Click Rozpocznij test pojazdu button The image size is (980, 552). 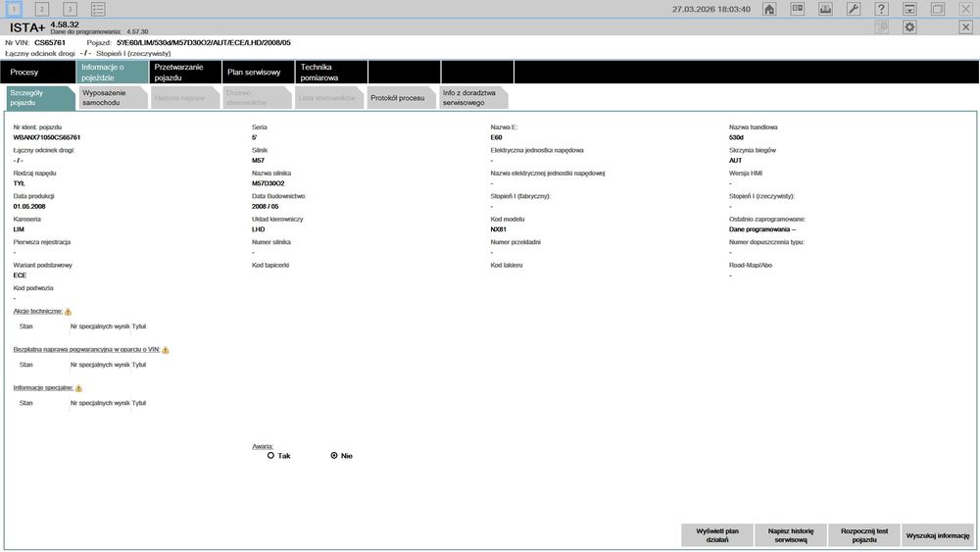(x=864, y=535)
